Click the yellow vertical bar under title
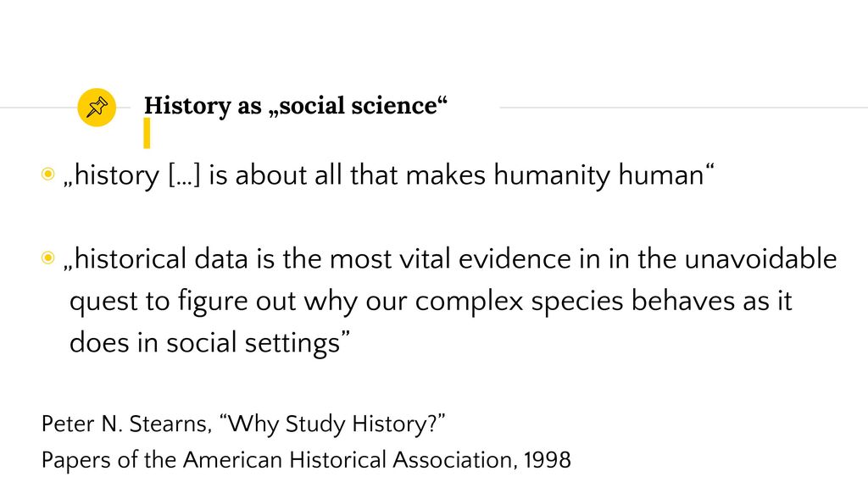Viewport: 868px width, 488px height. point(147,133)
